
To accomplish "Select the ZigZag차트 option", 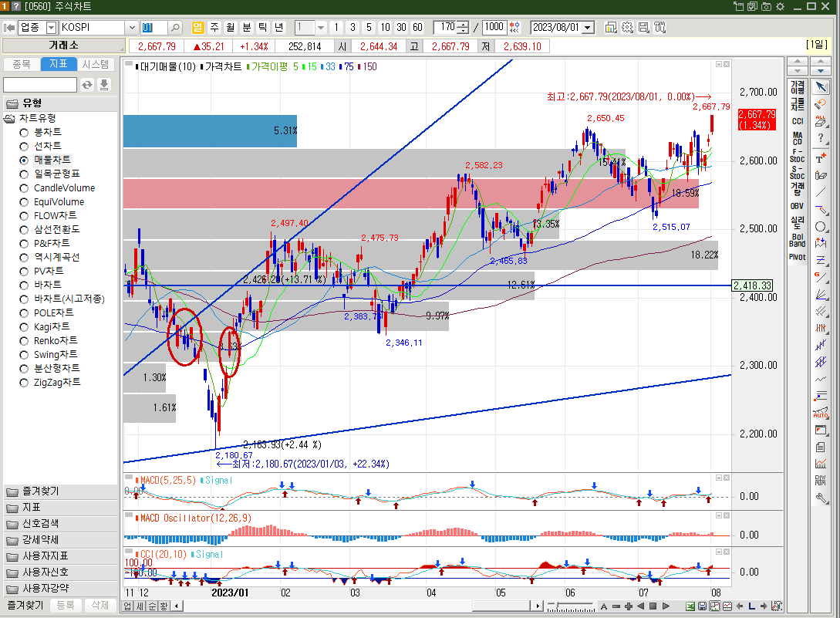I will (x=50, y=382).
